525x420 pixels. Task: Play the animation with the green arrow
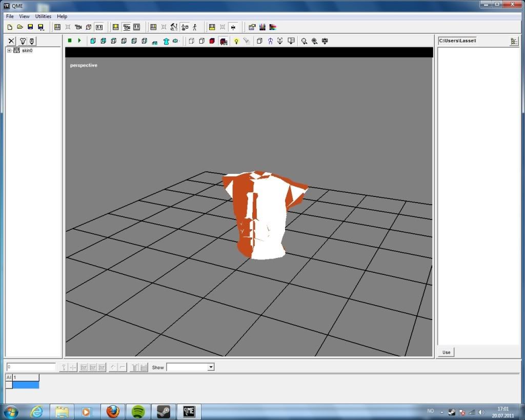pos(79,41)
